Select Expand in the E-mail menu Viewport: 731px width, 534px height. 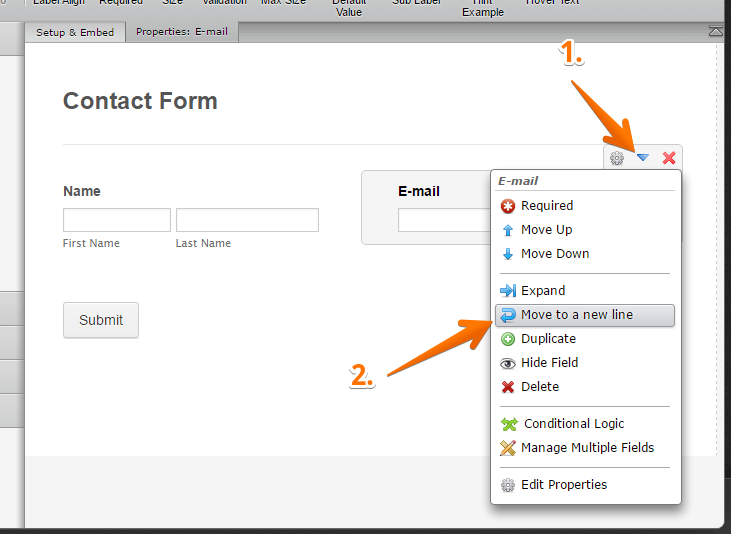(x=542, y=291)
